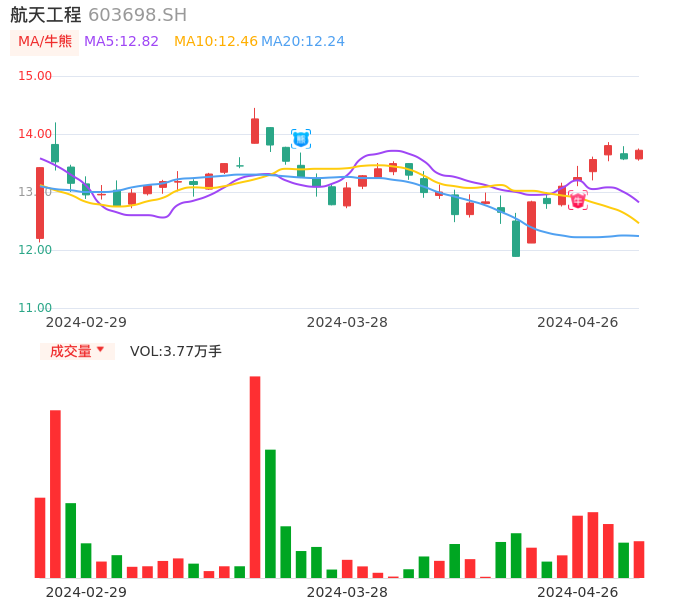Select the tallest green volume bar

[270, 513]
